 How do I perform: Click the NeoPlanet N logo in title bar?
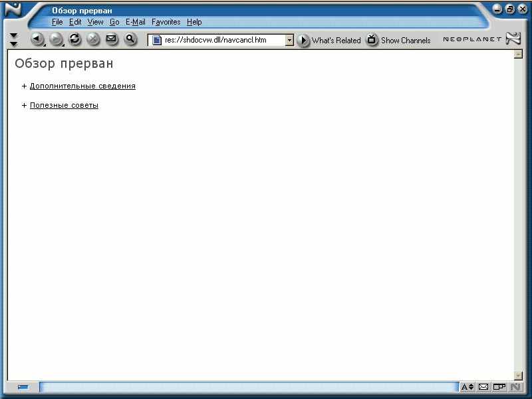pyautogui.click(x=13, y=9)
